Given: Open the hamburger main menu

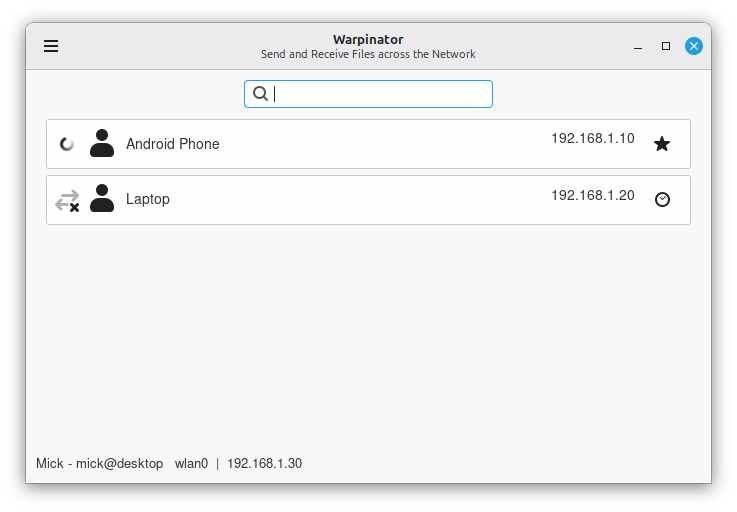Looking at the screenshot, I should point(51,46).
